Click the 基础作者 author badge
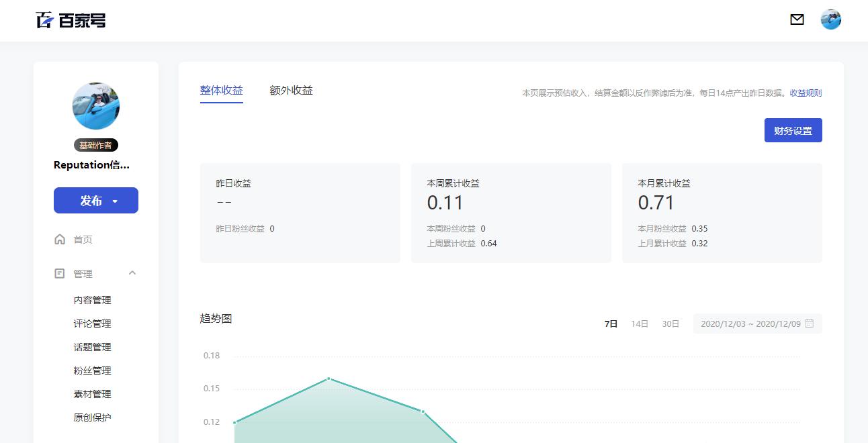 (96, 145)
